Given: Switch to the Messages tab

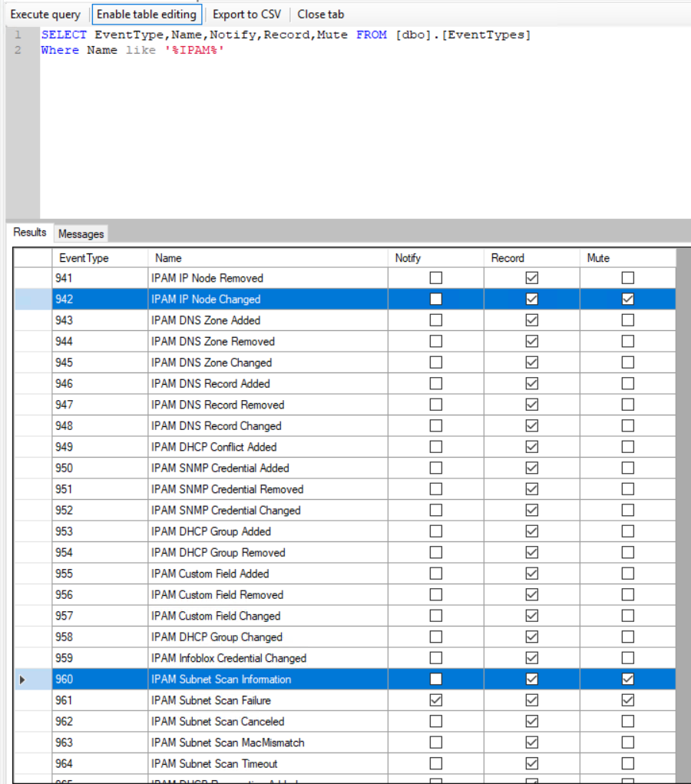Looking at the screenshot, I should pos(81,233).
